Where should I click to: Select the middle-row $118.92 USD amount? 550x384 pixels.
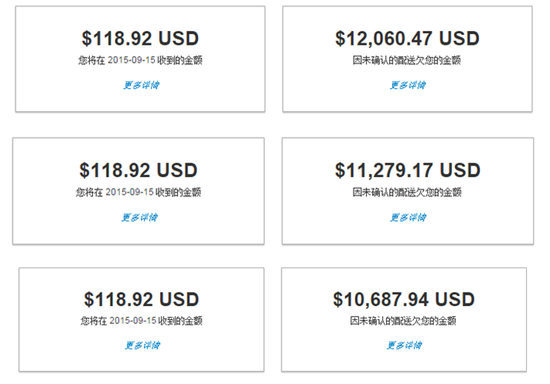click(139, 170)
